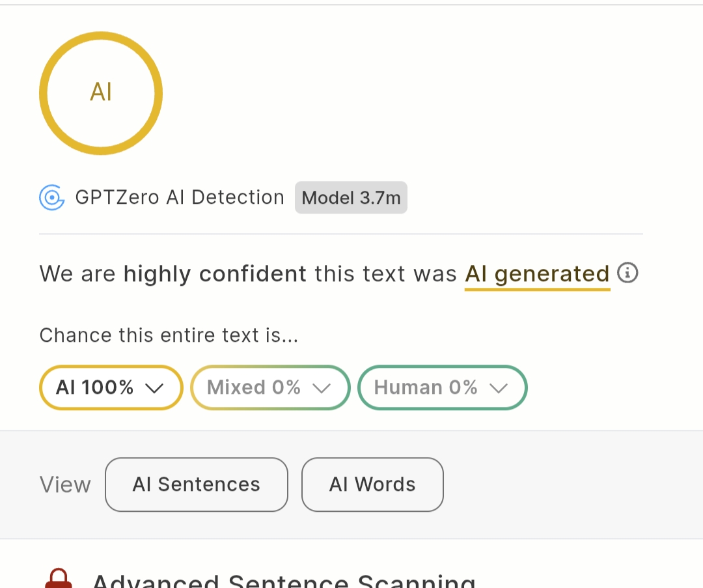Expand the Human 0% chevron arrow
703x588 pixels.
pos(498,388)
